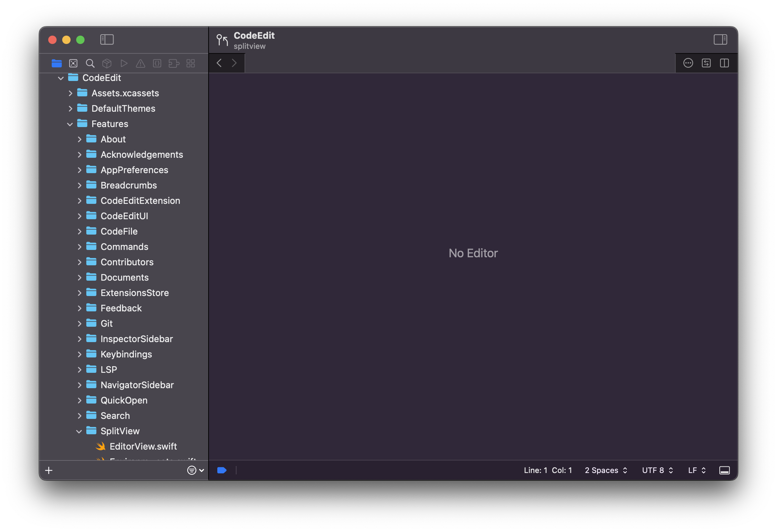The height and width of the screenshot is (532, 777).
Task: Toggle the bottom drawer panel icon
Action: click(725, 471)
